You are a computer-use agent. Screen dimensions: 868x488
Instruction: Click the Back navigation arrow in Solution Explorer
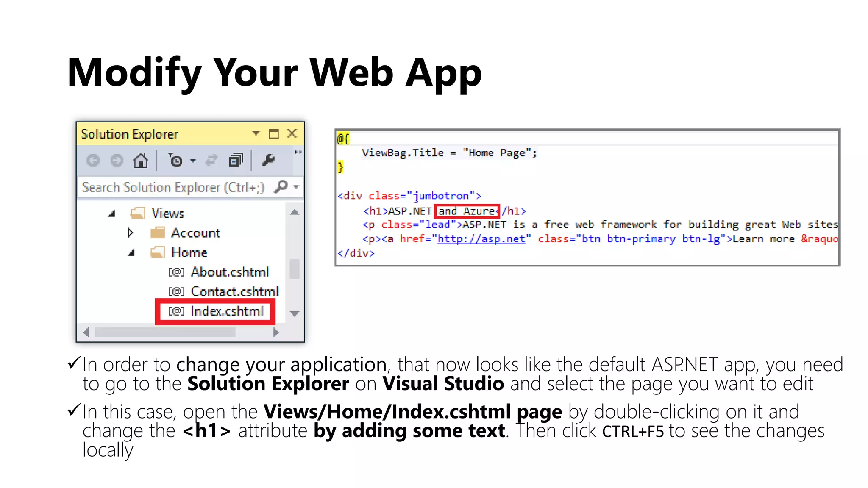93,161
